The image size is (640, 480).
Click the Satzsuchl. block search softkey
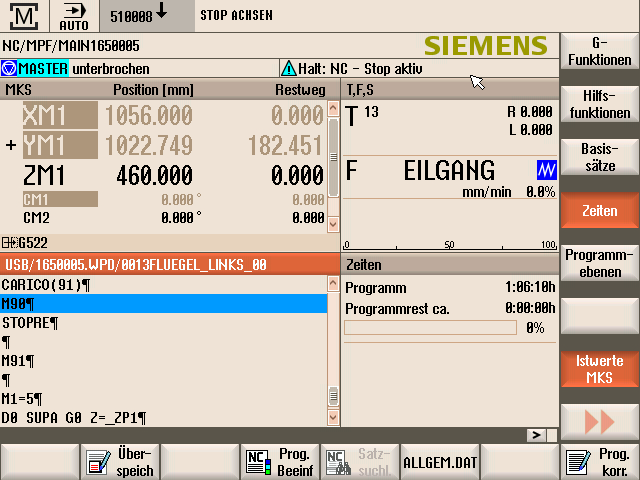coord(360,461)
